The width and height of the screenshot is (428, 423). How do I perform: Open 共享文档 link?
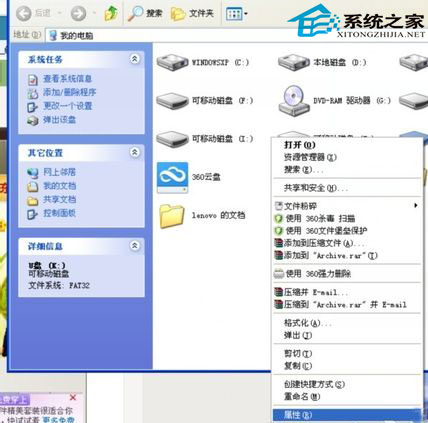[59, 199]
